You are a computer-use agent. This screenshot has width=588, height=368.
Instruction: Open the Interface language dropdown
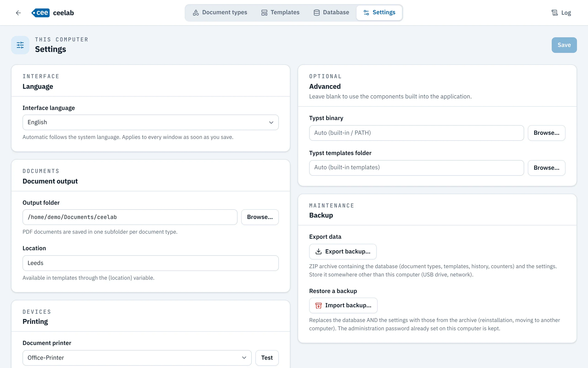151,122
